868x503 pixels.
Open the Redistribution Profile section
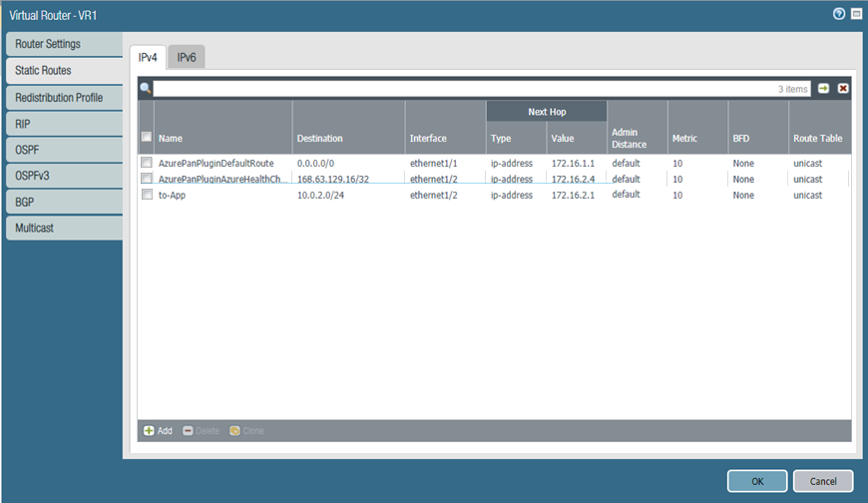62,98
